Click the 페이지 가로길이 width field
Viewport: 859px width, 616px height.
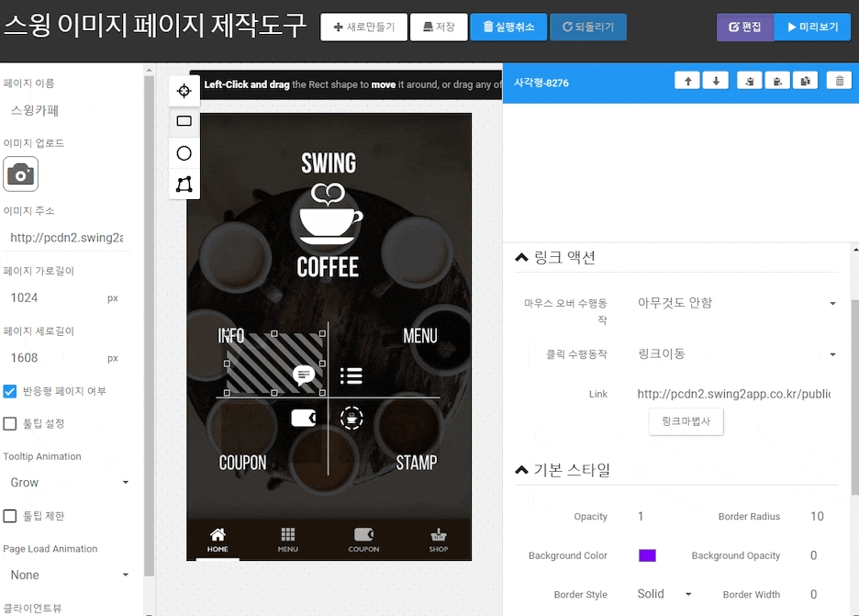pyautogui.click(x=55, y=298)
